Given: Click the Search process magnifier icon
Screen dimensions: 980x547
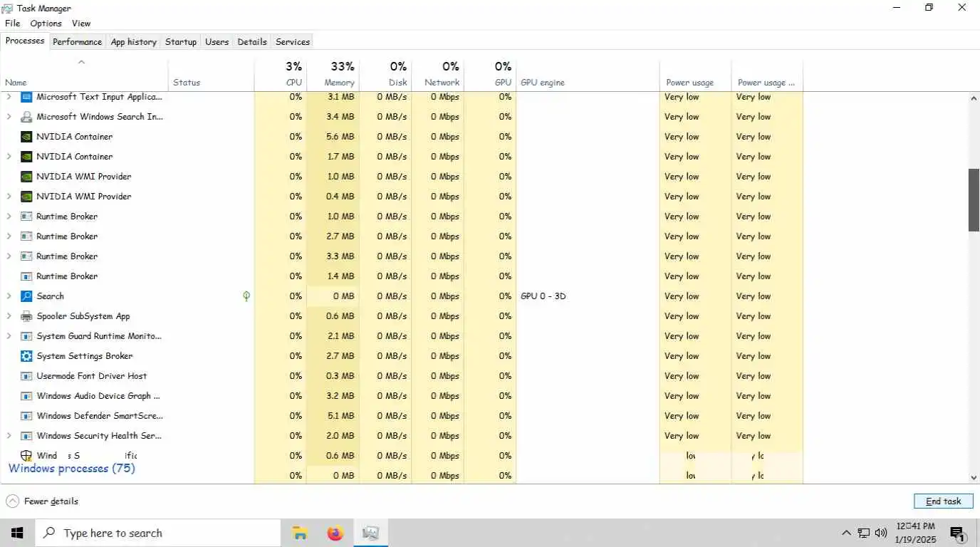Looking at the screenshot, I should tap(26, 296).
